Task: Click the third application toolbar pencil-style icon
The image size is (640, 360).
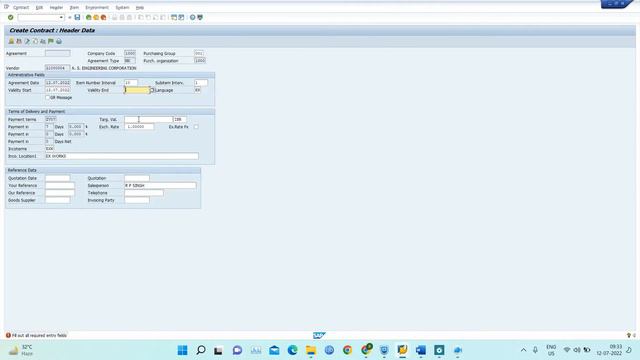Action: [x=27, y=41]
